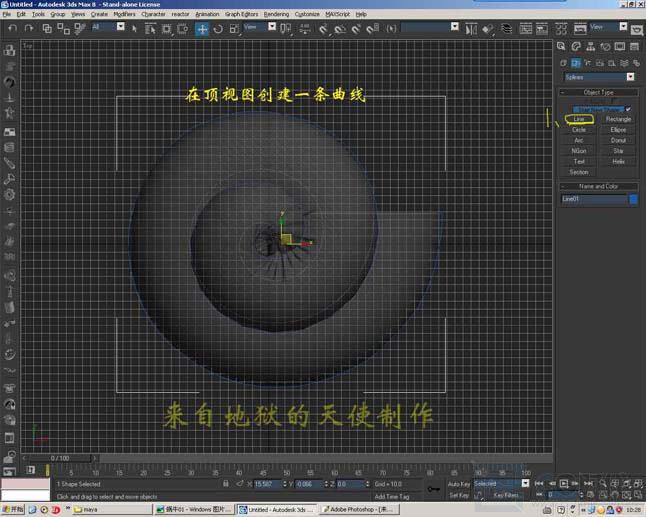The height and width of the screenshot is (517, 646).
Task: Activate the Select and Move tool
Action: tap(201, 29)
